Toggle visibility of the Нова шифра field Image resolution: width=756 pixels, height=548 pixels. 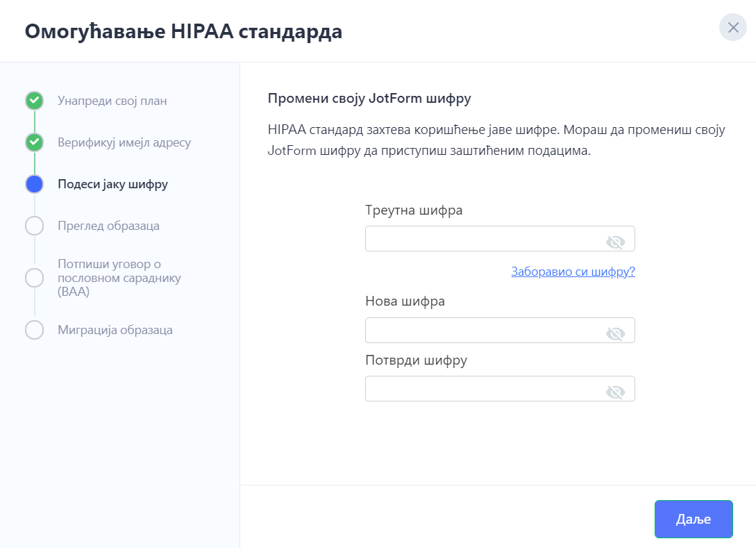[x=615, y=333]
